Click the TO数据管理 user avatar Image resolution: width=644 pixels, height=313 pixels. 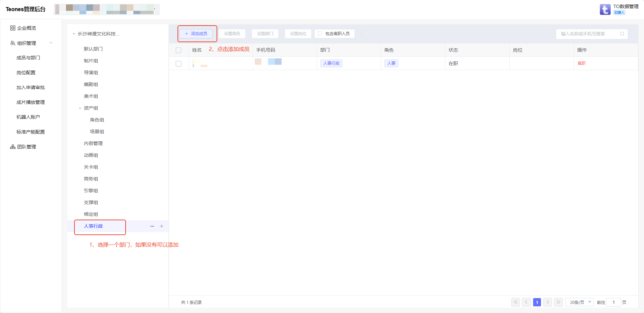pos(605,9)
